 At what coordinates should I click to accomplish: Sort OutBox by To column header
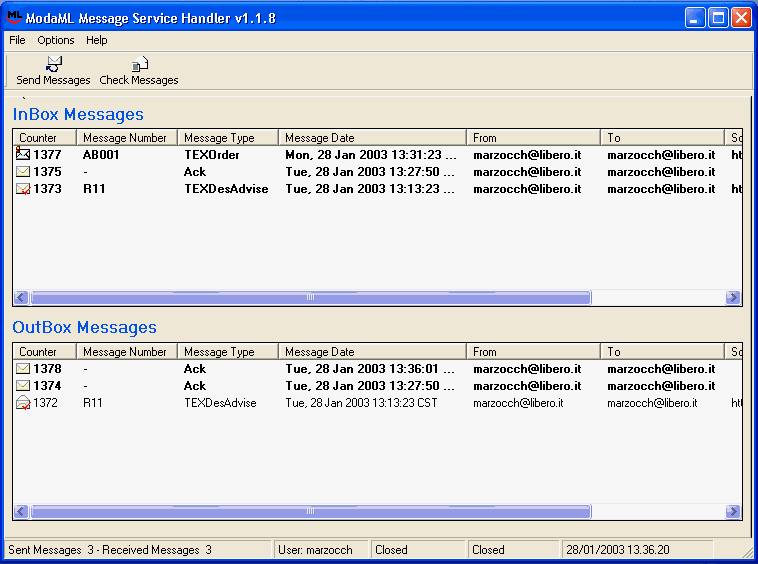[662, 352]
